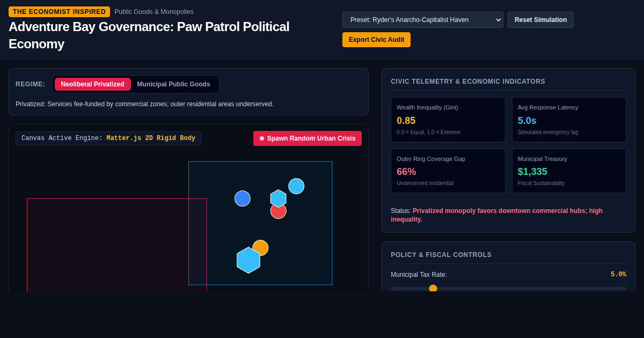Switch to Municipal Public Goods regime
The image size is (644, 338).
click(x=174, y=84)
